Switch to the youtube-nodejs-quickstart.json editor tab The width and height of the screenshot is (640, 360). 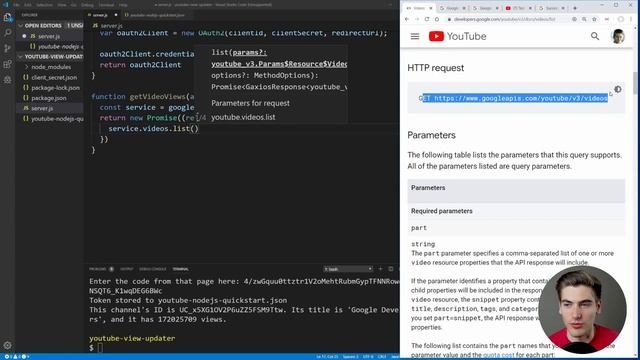point(157,15)
